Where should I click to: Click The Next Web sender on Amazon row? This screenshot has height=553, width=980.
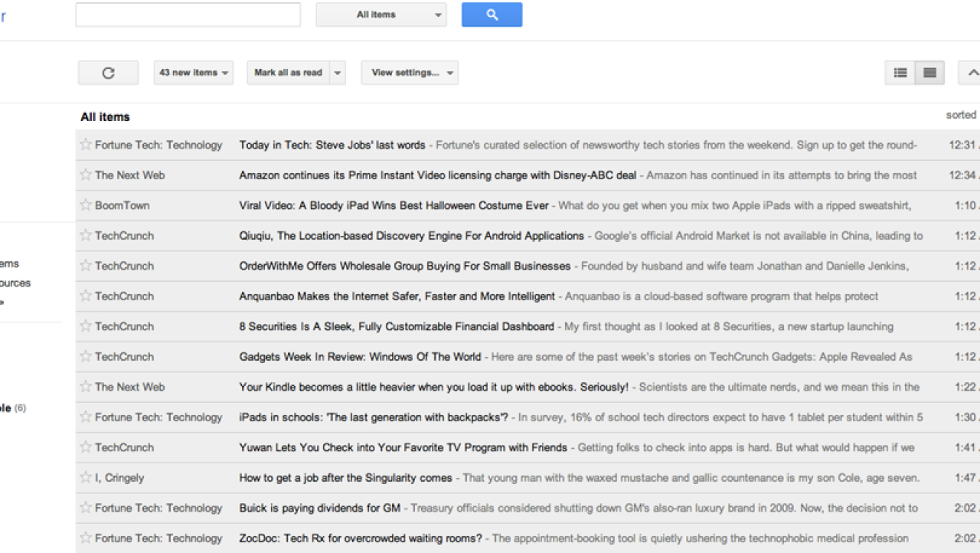coord(130,175)
